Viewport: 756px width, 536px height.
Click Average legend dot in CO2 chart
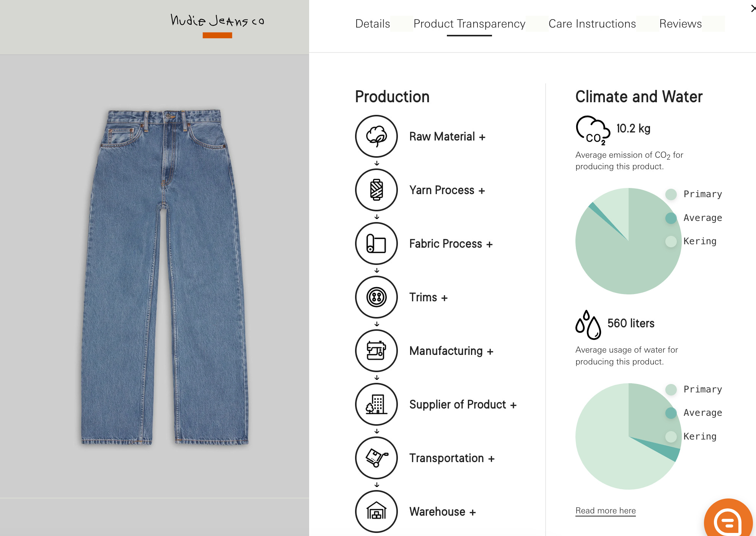pos(671,218)
